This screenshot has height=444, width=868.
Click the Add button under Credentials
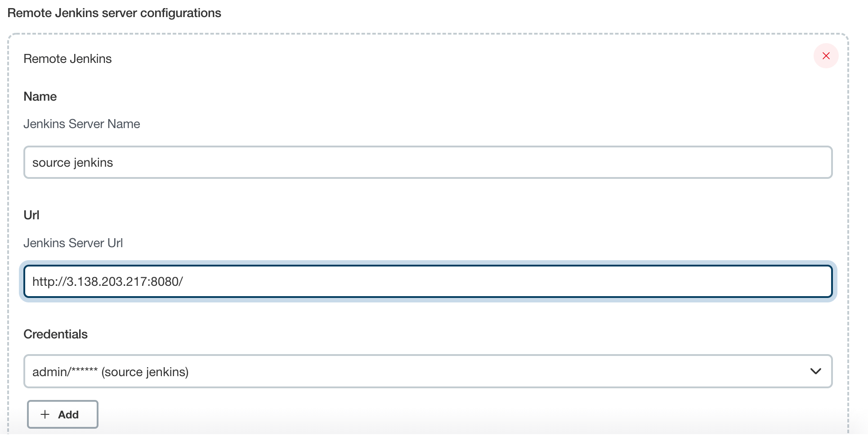click(63, 414)
